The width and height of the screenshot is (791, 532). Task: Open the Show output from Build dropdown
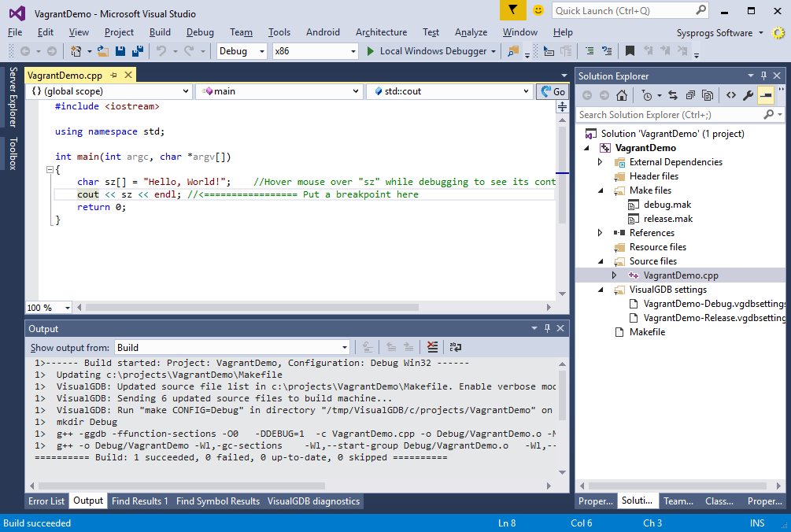point(232,347)
